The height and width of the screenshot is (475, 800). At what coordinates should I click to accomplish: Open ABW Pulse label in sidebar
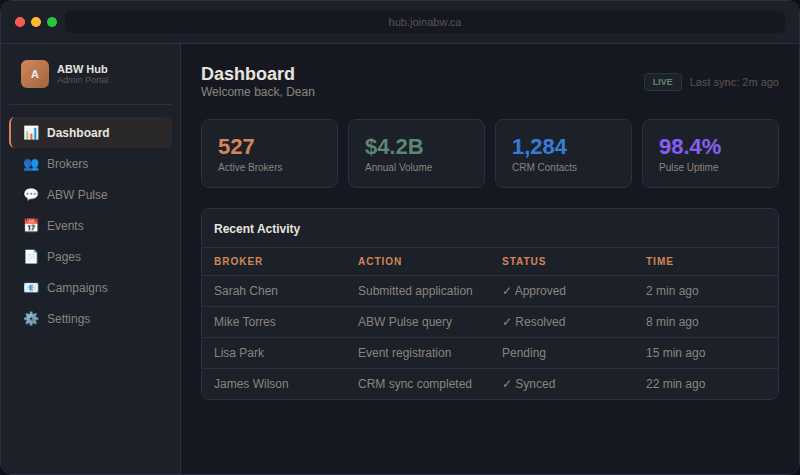point(77,195)
